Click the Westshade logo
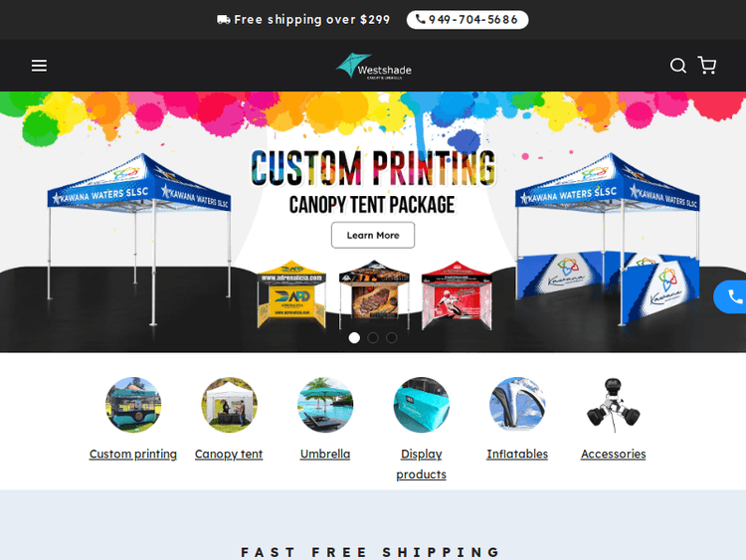Screen dimensions: 746x560 [373, 66]
